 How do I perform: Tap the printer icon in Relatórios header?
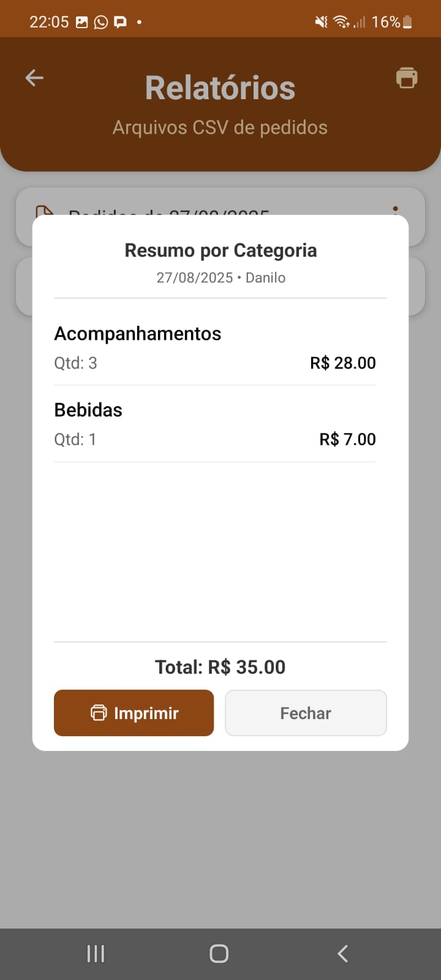pos(407,78)
